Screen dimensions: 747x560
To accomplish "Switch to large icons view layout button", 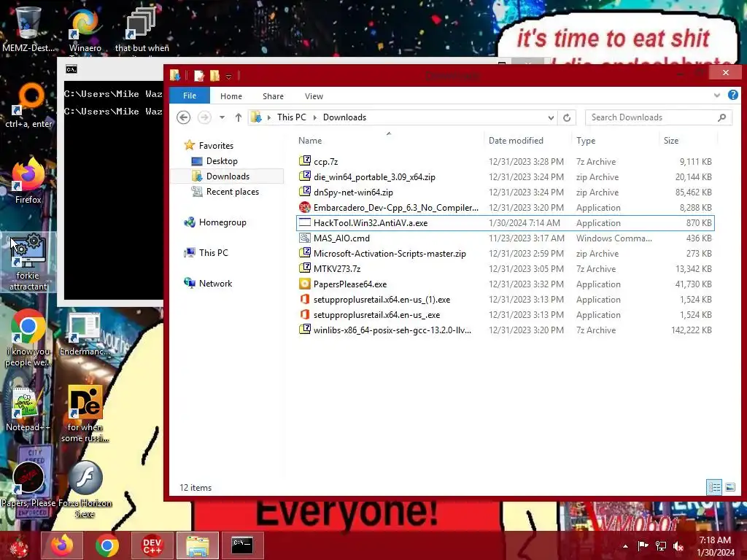I will coord(729,487).
